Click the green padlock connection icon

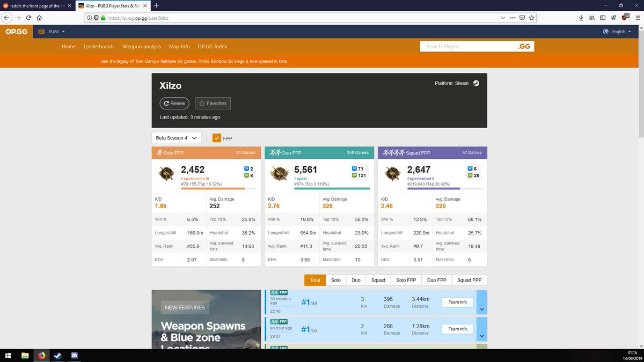pos(103,18)
